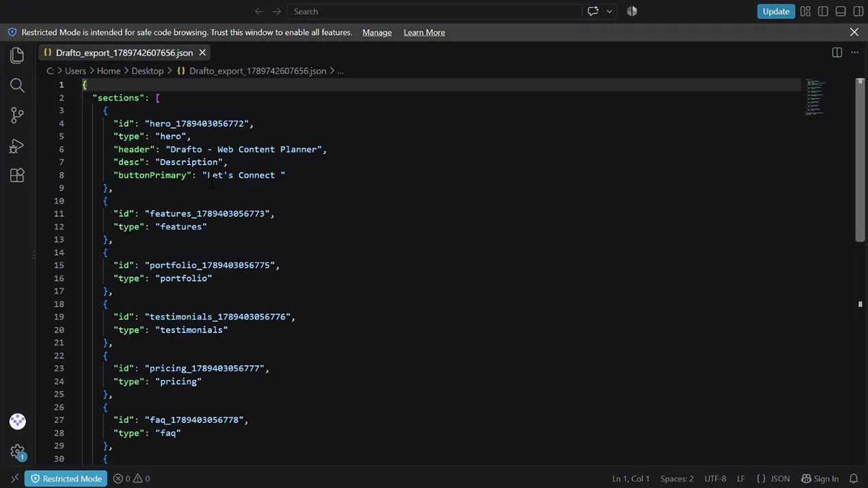Click the Desktop breadcrumb

[x=148, y=70]
